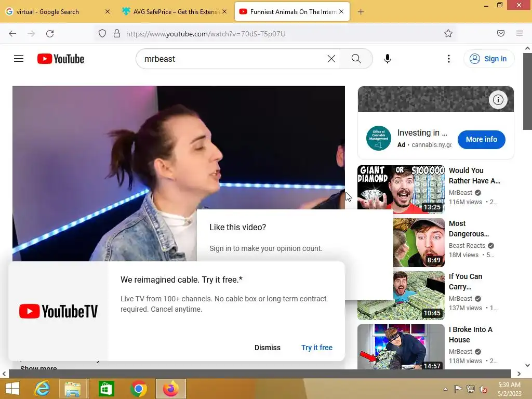Screen dimensions: 532x399
Task: Go to YouTube home via logo
Action: pos(61,59)
